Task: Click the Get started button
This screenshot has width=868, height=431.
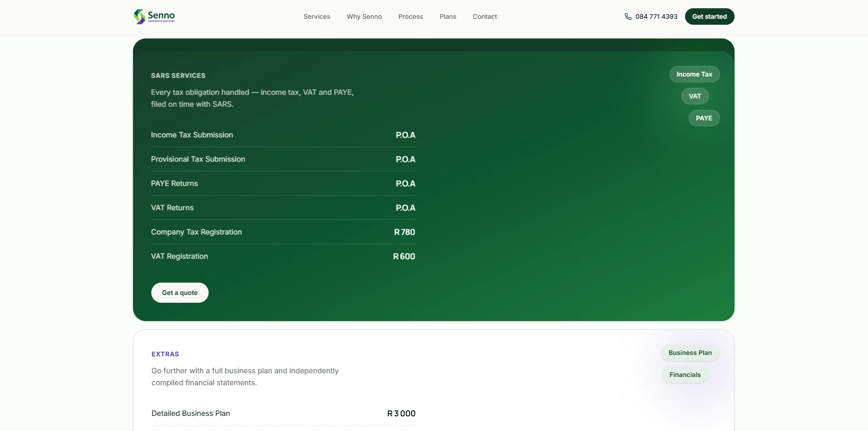Action: [709, 16]
